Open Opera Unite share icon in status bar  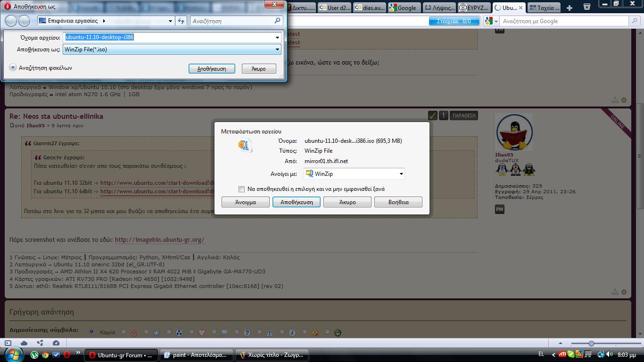[x=40, y=343]
